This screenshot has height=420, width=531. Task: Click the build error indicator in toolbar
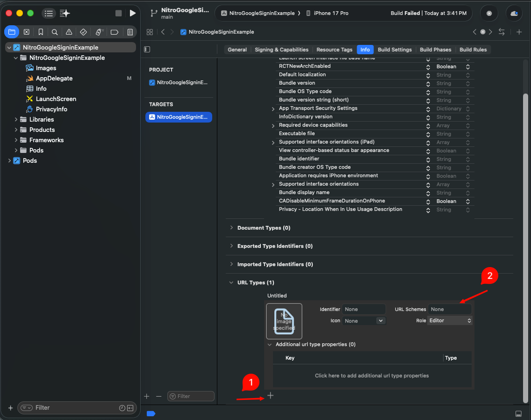(x=489, y=13)
